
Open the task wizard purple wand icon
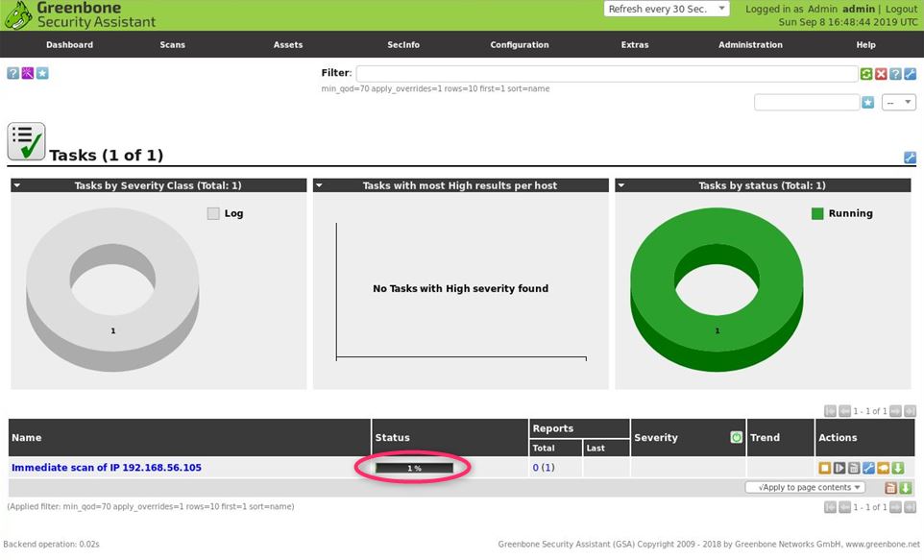(28, 73)
